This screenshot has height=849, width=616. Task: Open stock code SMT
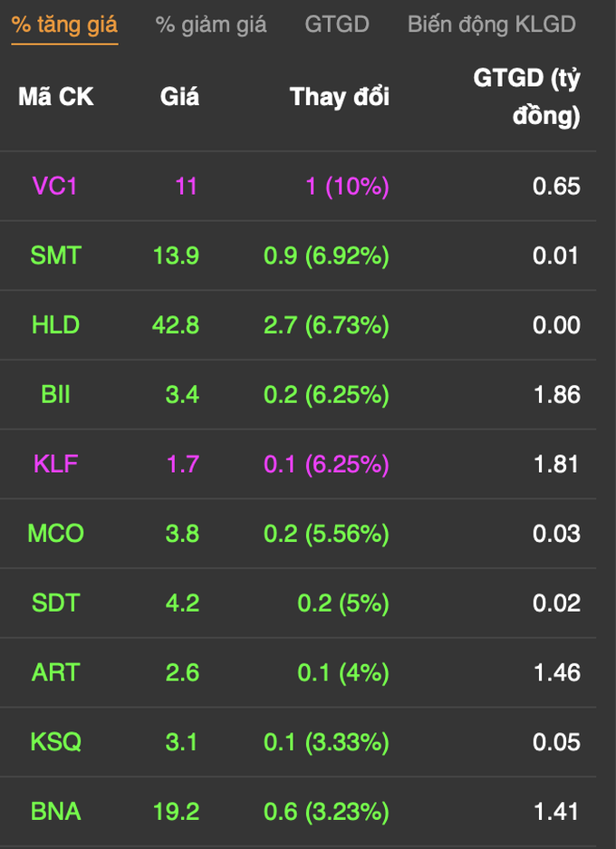tap(56, 256)
